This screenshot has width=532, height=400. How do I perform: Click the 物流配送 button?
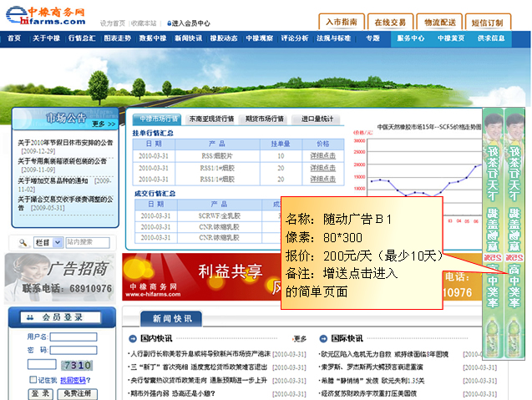[x=439, y=22]
